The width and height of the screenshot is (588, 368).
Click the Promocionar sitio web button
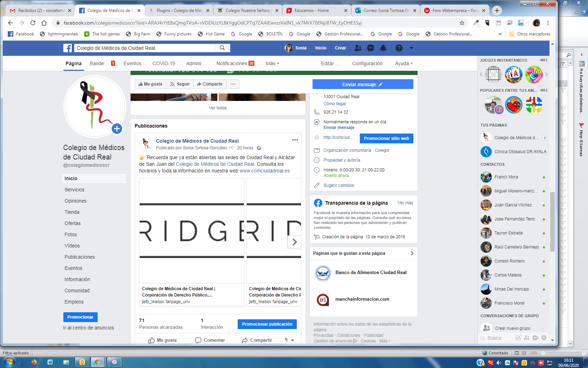point(386,138)
